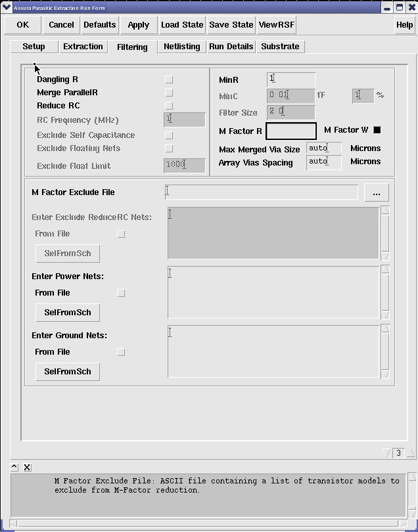Toggle the M Factor W checkbox
Screen dimensions: 418x532
point(377,130)
